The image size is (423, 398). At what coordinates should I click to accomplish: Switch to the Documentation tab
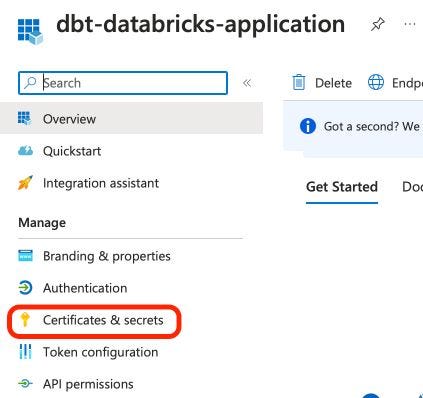[412, 187]
